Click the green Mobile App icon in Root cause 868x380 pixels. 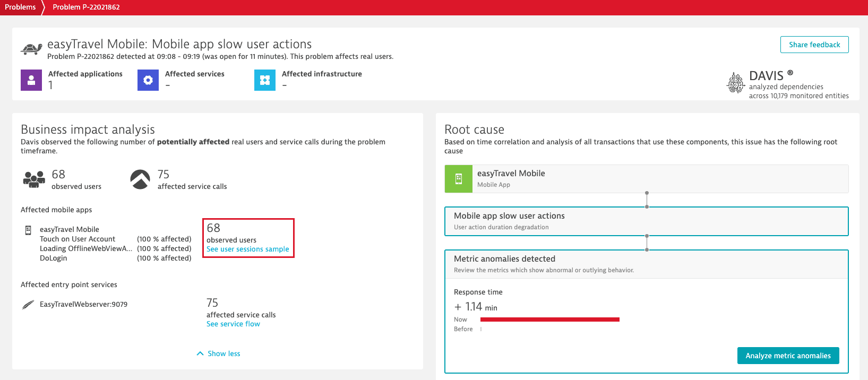coord(459,179)
